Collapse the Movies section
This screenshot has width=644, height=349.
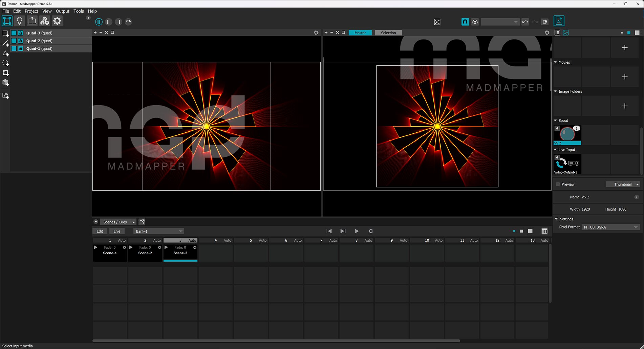(x=555, y=62)
